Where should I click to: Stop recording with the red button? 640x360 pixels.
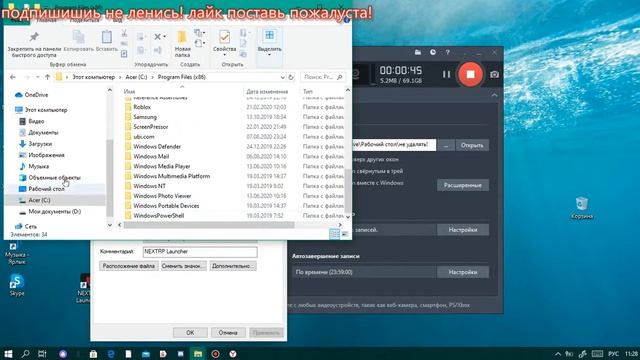pyautogui.click(x=470, y=74)
